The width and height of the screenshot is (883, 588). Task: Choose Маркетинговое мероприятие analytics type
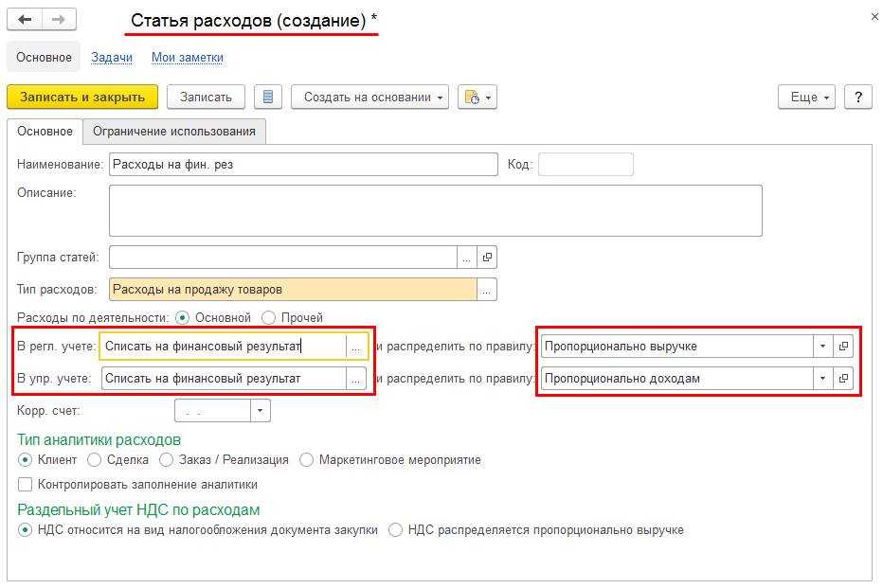click(306, 460)
